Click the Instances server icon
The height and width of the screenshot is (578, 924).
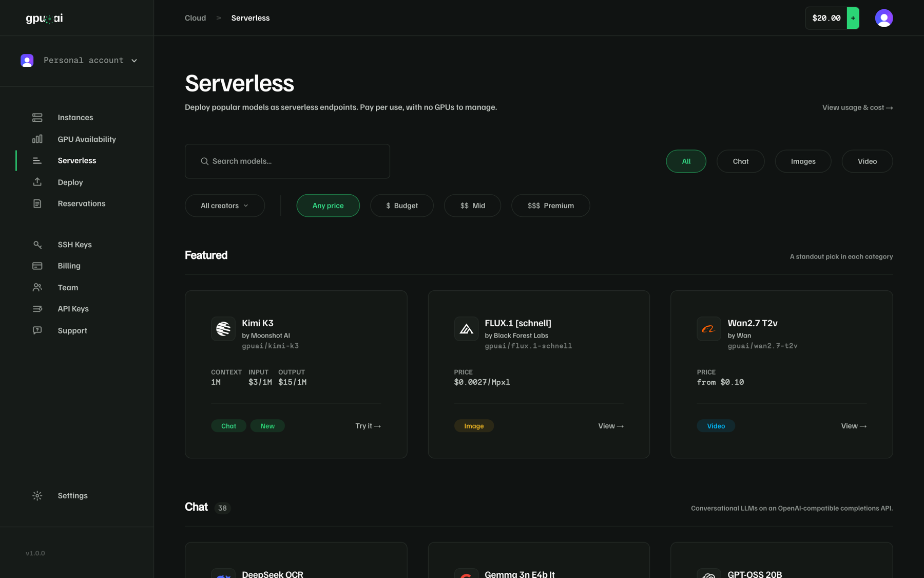(37, 118)
